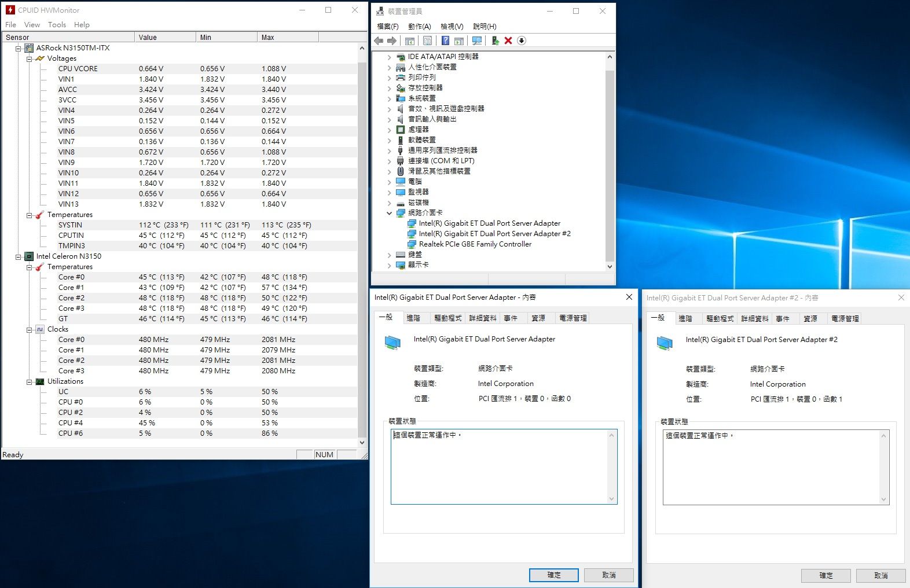Click the Properties toolbar icon in Device Manager
This screenshot has width=910, height=588.
427,41
